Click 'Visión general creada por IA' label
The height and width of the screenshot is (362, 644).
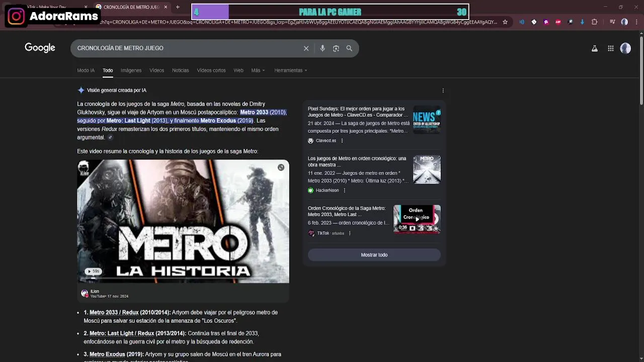(117, 90)
